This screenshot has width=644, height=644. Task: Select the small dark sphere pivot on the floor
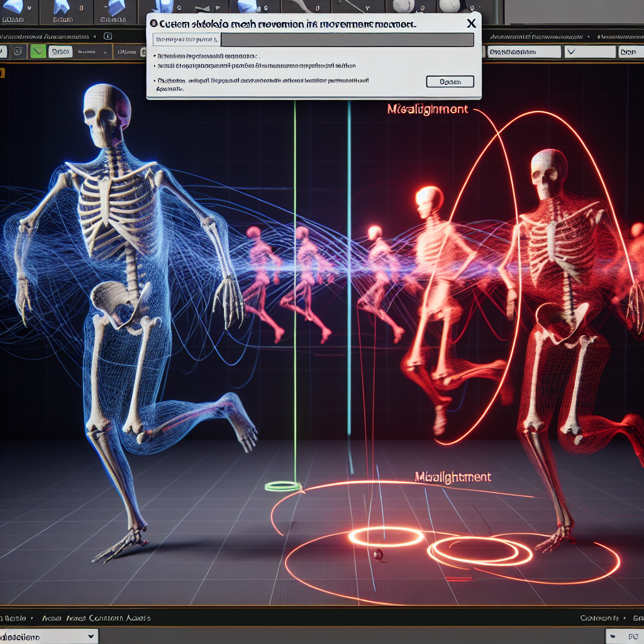[378, 554]
